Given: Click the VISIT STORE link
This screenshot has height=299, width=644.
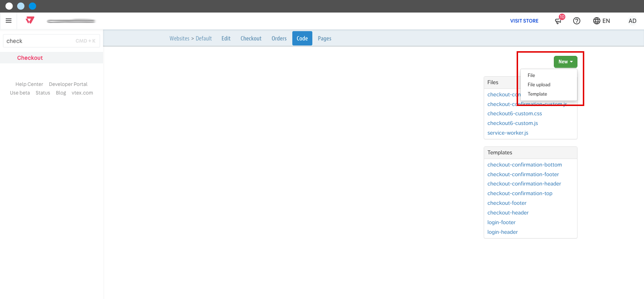Looking at the screenshot, I should click(x=524, y=21).
